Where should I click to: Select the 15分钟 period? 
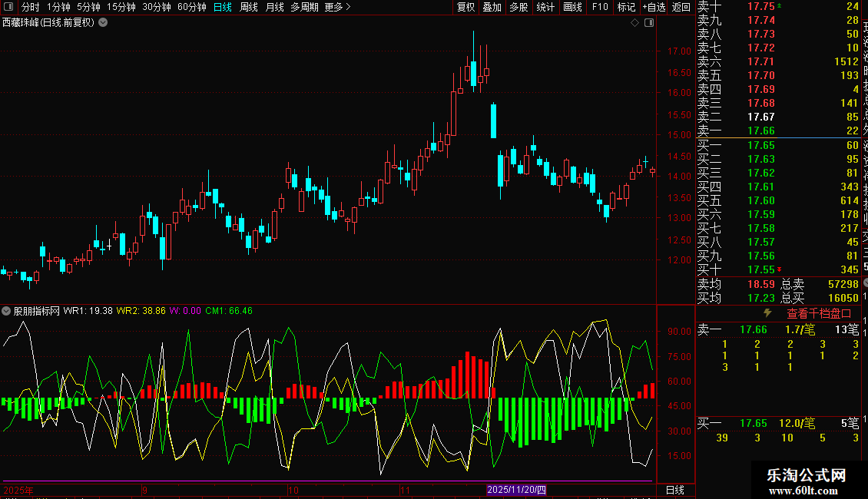(121, 7)
